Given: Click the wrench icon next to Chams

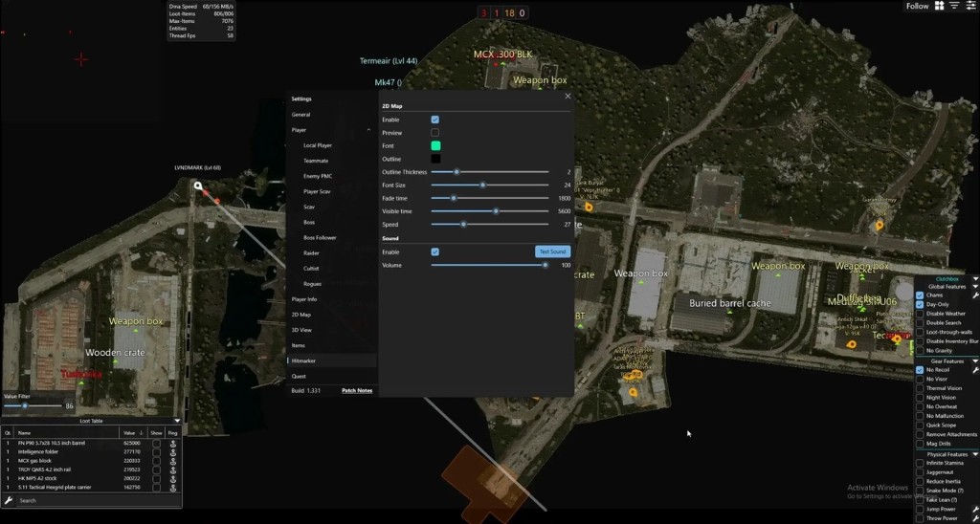Looking at the screenshot, I should point(975,295).
